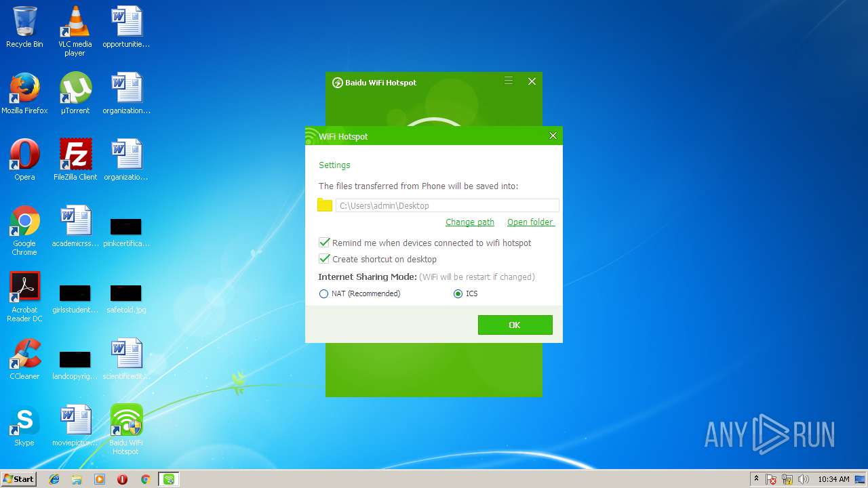Open network status tray icon

pyautogui.click(x=787, y=479)
